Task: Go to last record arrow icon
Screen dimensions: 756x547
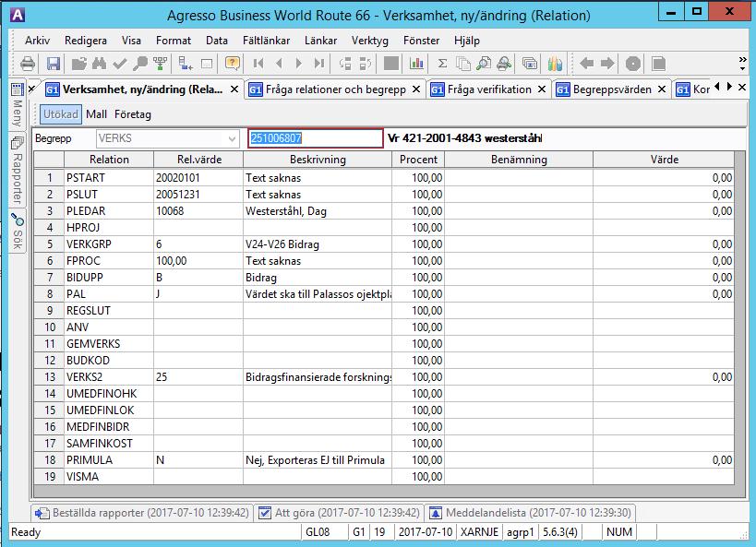Action: pos(318,64)
